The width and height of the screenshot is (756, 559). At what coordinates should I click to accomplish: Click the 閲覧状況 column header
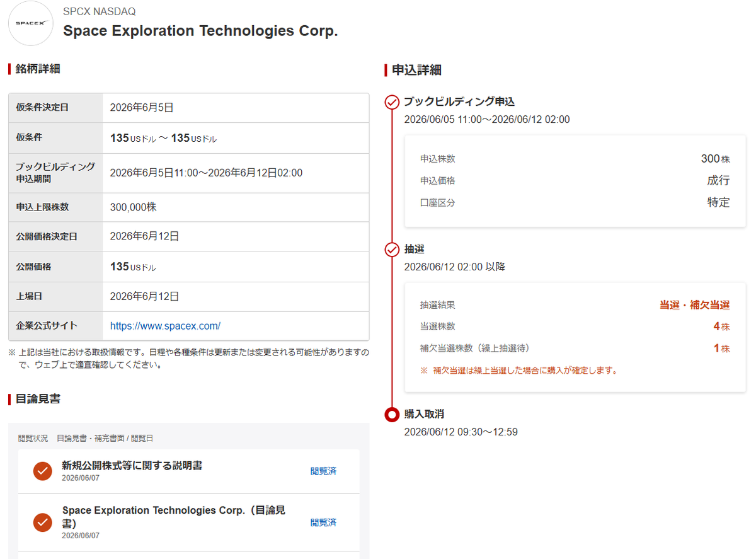(33, 438)
